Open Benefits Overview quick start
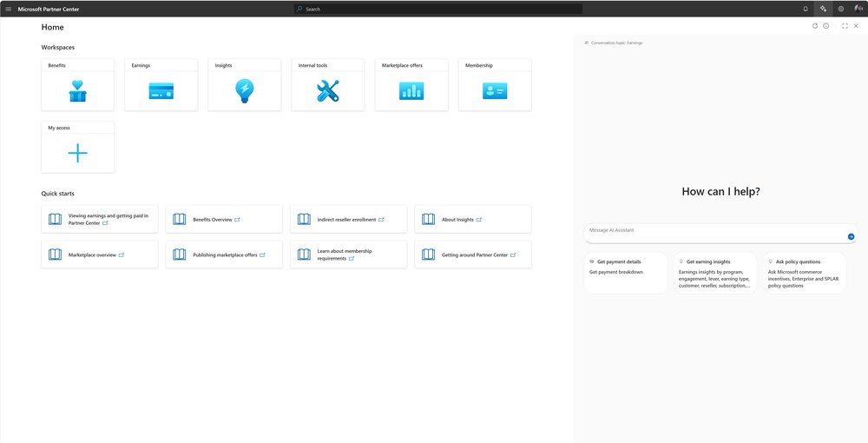This screenshot has height=443, width=868. tap(213, 220)
